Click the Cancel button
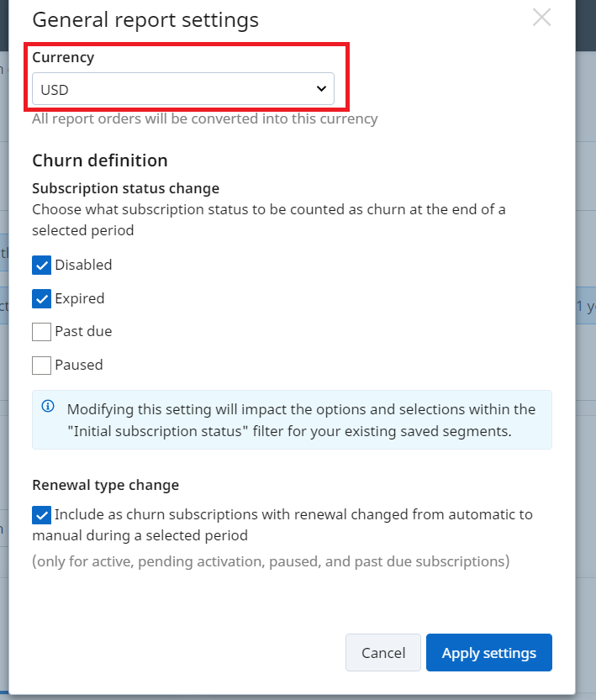This screenshot has height=700, width=596. click(382, 652)
